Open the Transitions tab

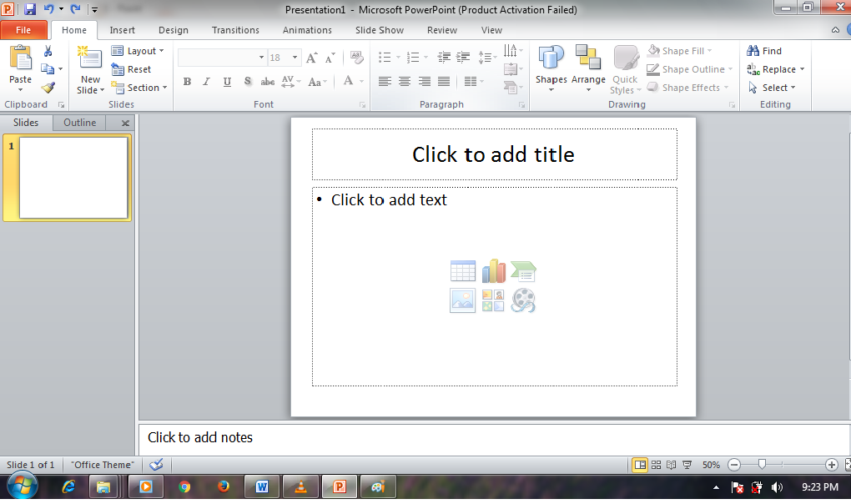click(x=235, y=30)
